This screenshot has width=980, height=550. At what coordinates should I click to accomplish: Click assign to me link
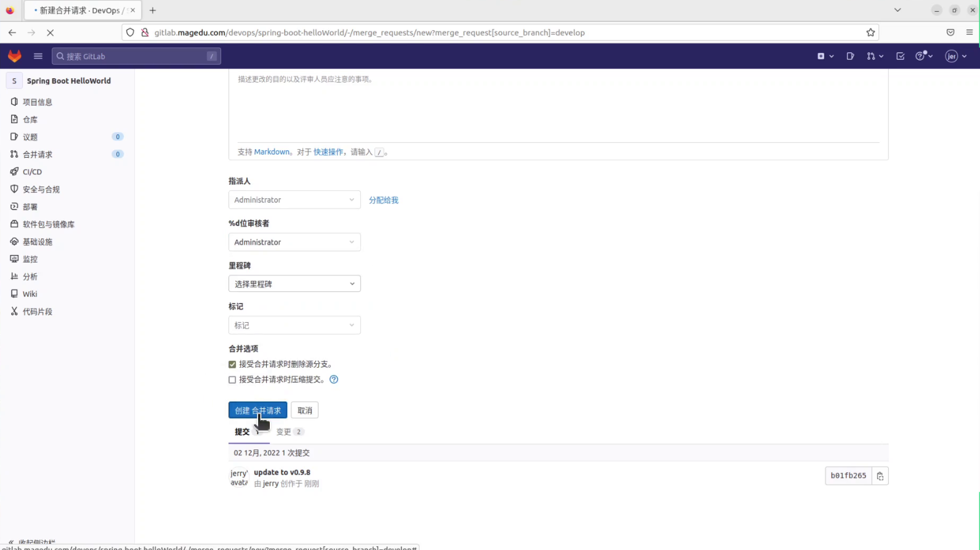(384, 200)
